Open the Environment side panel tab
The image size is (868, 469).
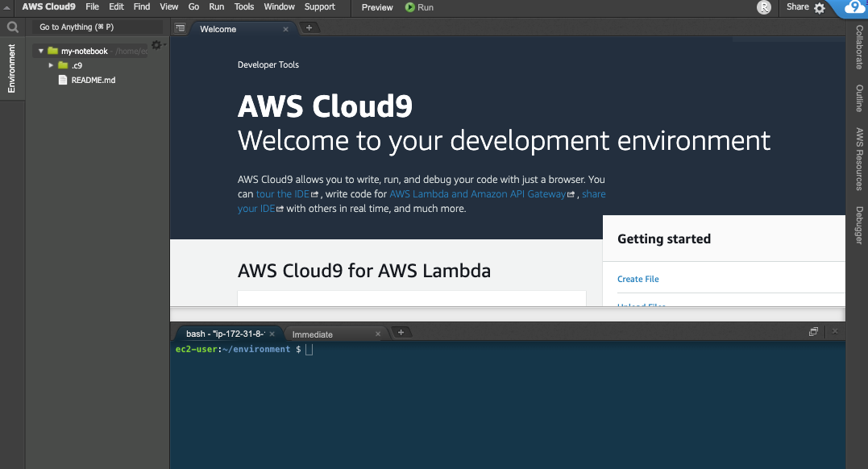click(11, 68)
